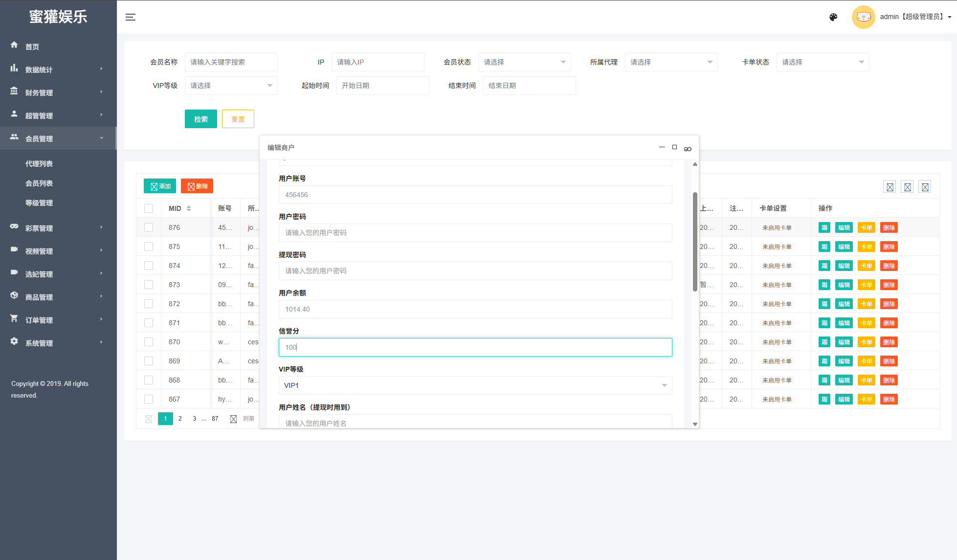
Task: Click the 财务管理 bank icon
Action: 14,91
